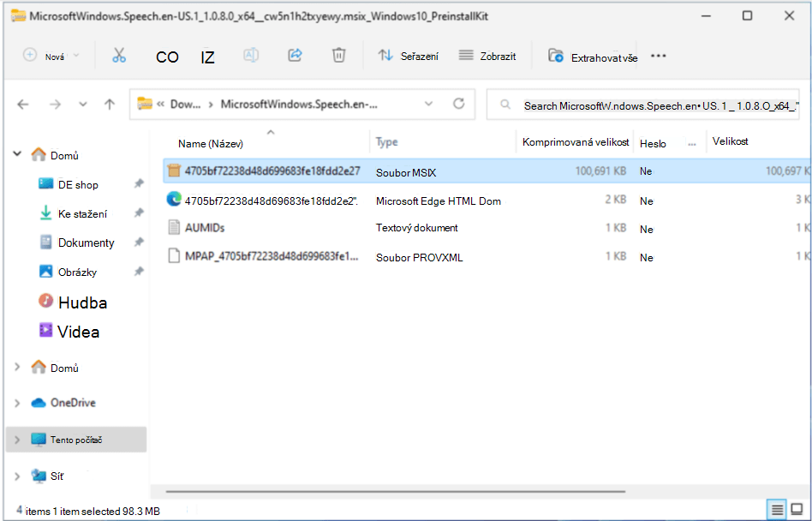Click the AUMIDs text file icon
The height and width of the screenshot is (521, 812).
[174, 227]
